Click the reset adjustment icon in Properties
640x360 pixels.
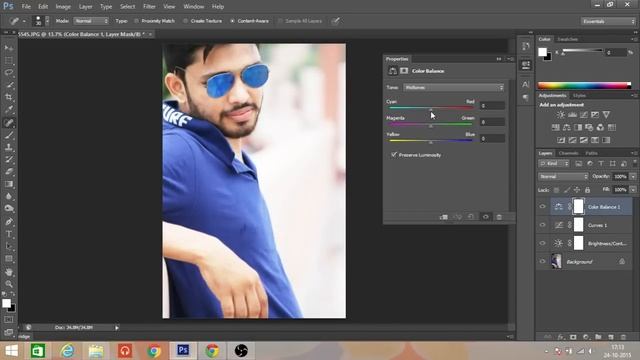471,217
